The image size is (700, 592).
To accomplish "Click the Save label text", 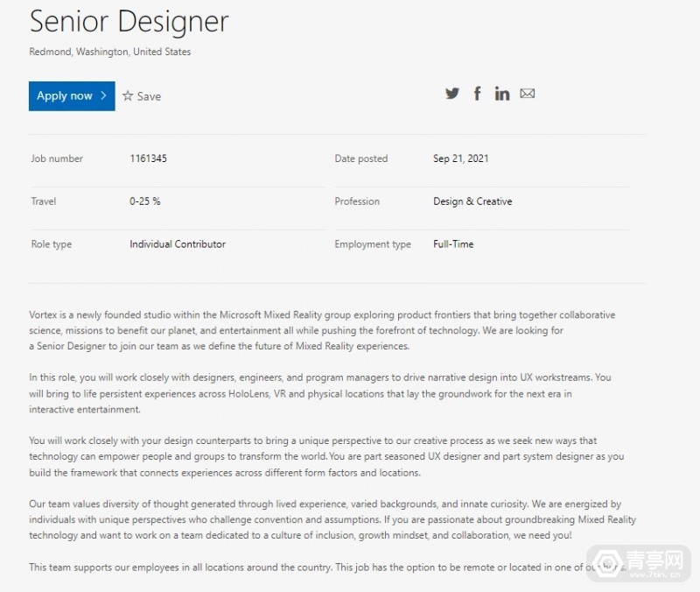I will coord(149,96).
